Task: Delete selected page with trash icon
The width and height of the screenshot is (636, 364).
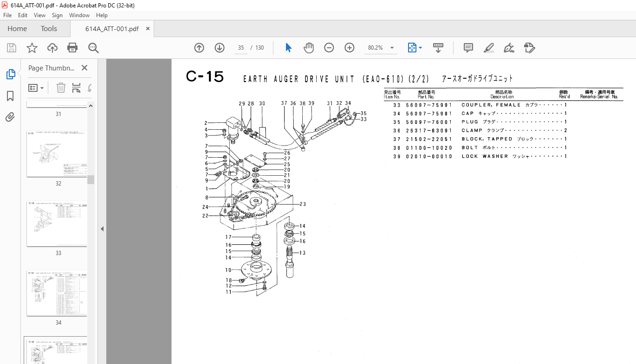Action: 61,88
